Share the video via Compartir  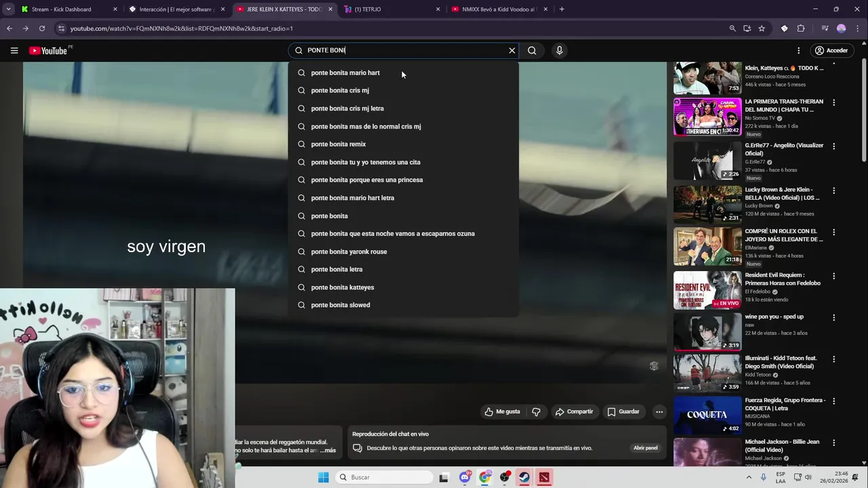574,411
